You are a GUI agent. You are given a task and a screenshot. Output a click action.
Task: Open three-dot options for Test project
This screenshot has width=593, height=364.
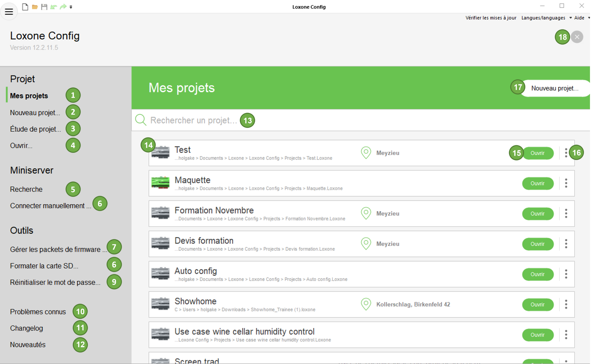tap(566, 153)
